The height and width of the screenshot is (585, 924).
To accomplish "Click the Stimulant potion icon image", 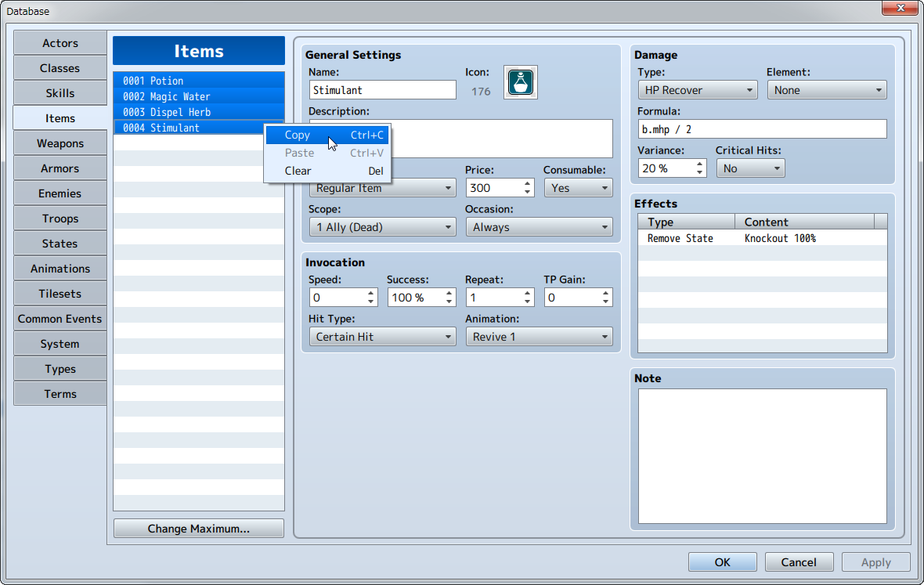I will 520,81.
